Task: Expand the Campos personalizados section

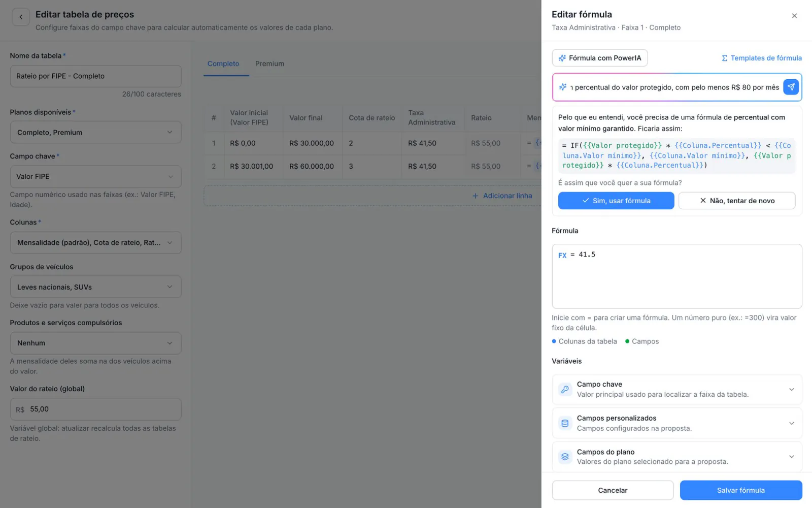Action: [677, 423]
